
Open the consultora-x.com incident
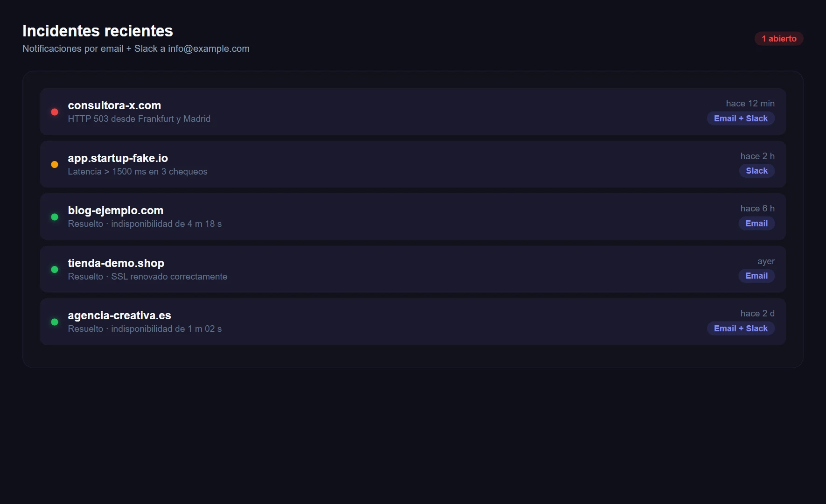114,105
